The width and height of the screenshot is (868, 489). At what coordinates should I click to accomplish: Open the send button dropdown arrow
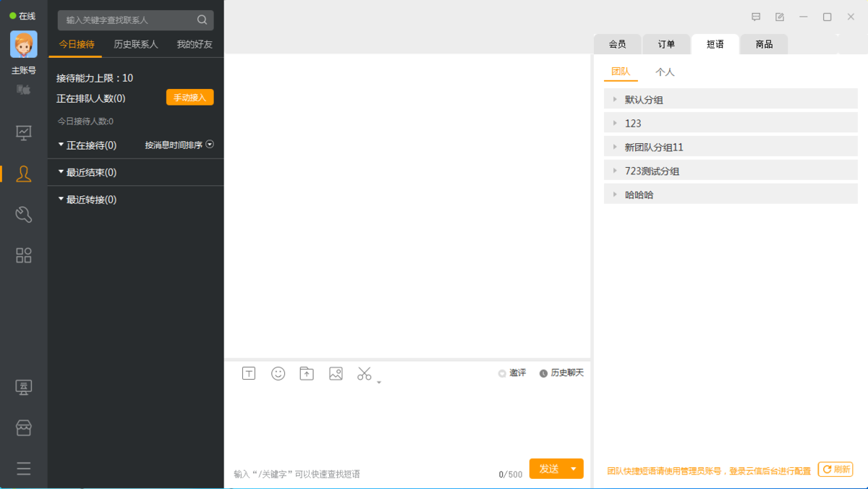574,469
